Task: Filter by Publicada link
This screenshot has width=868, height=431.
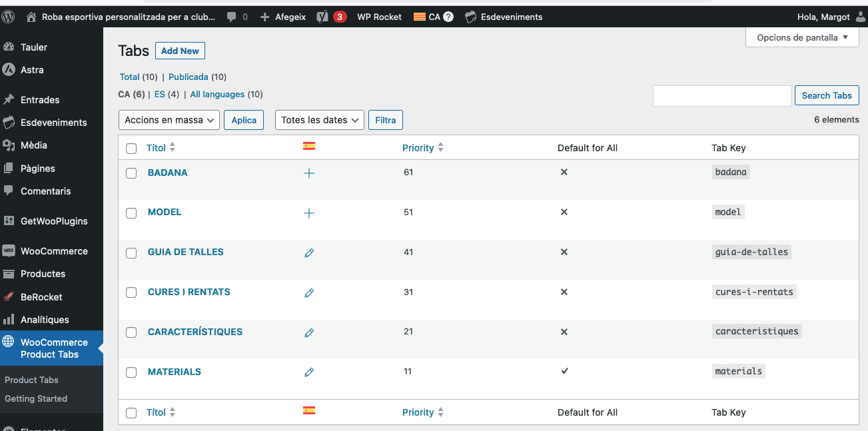Action: pyautogui.click(x=189, y=77)
